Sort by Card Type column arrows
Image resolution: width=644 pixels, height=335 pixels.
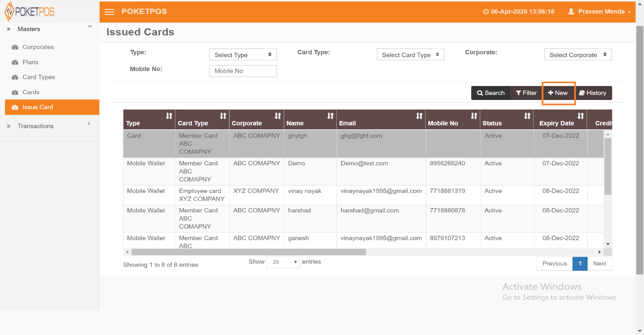(223, 116)
